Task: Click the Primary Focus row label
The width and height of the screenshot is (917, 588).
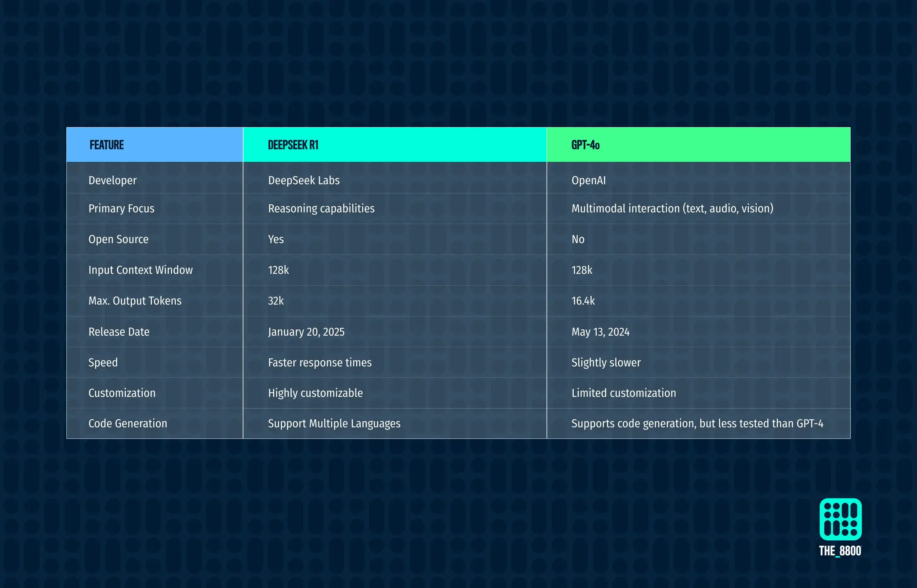Action: click(x=121, y=208)
